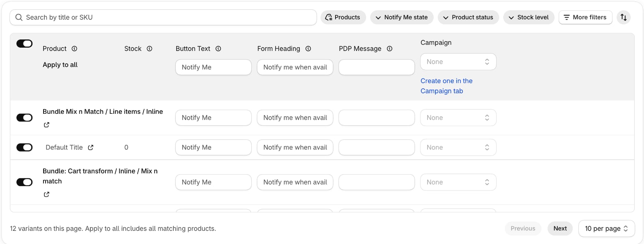Screen dimensions: 644x244
Task: Click the Previous page button
Action: click(x=523, y=228)
